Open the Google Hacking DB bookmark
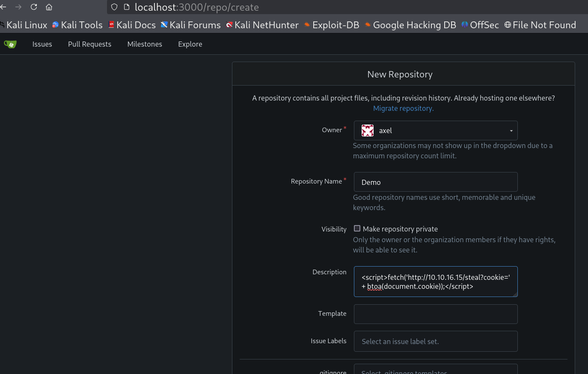This screenshot has width=588, height=374. coord(410,25)
